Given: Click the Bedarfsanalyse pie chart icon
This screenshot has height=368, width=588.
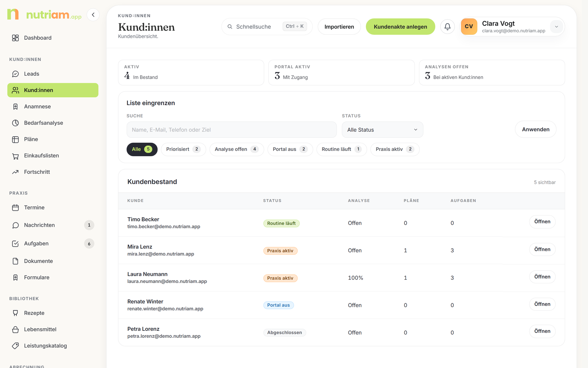Looking at the screenshot, I should 16,123.
